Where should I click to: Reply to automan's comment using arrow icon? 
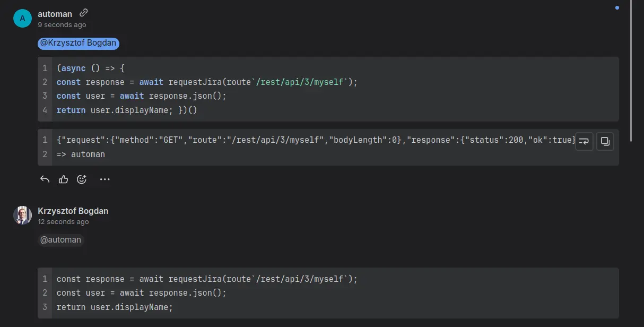click(45, 179)
